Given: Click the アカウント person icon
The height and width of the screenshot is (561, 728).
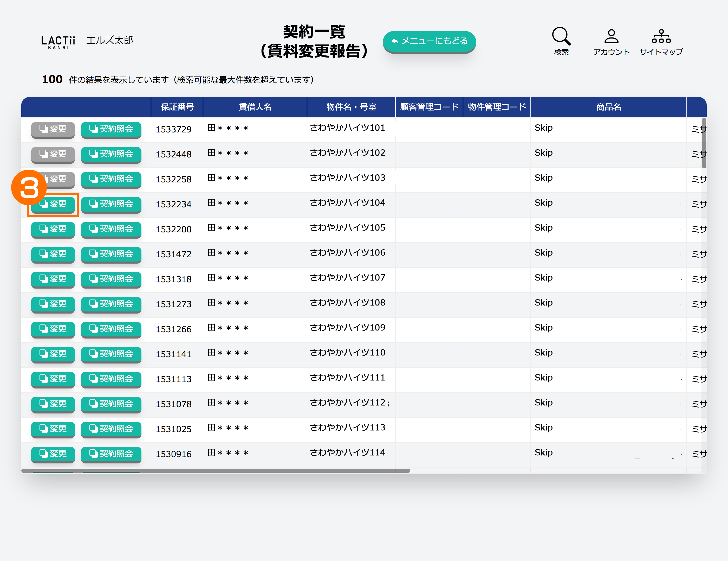Looking at the screenshot, I should point(611,37).
